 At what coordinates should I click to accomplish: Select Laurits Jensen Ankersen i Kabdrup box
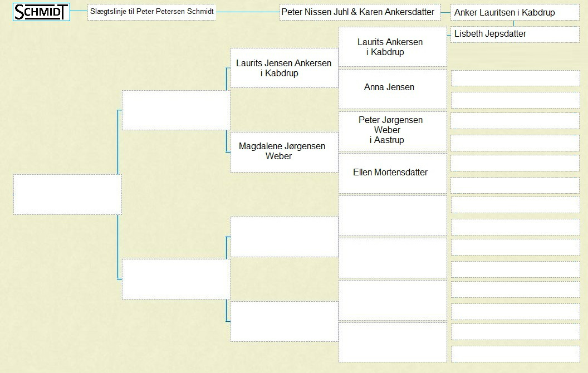coord(284,68)
